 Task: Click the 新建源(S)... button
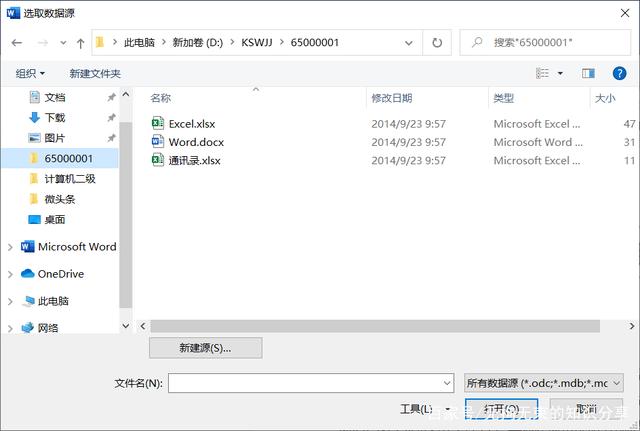pos(205,348)
